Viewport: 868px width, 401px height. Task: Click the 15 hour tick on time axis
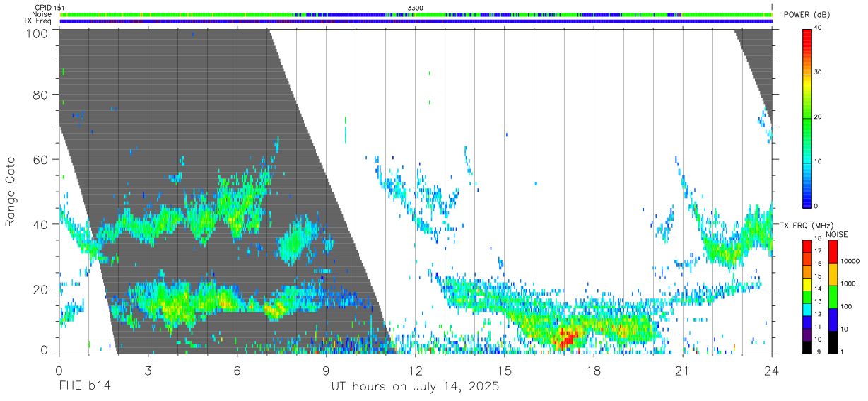tap(504, 371)
